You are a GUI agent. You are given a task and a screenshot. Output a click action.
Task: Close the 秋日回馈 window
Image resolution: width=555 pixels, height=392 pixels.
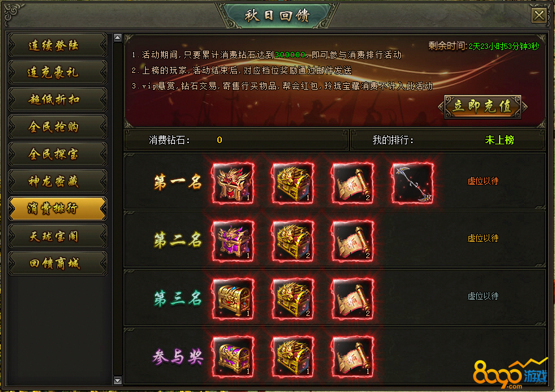(539, 15)
